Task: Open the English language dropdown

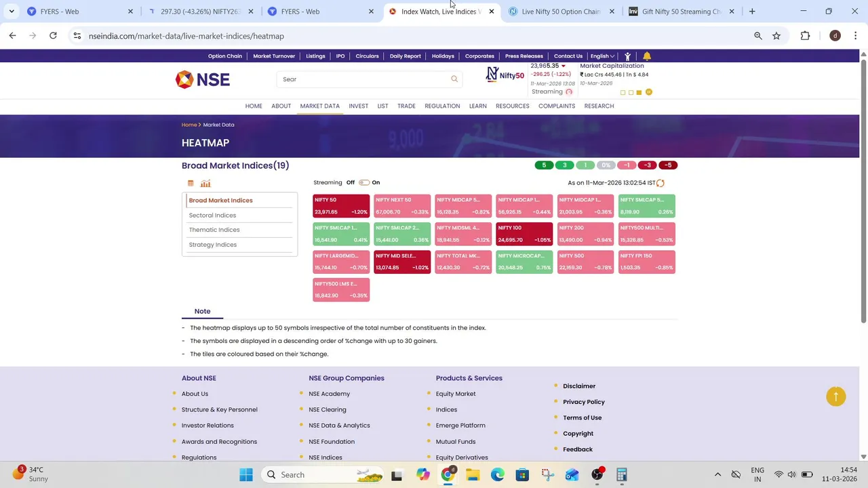Action: 602,56
